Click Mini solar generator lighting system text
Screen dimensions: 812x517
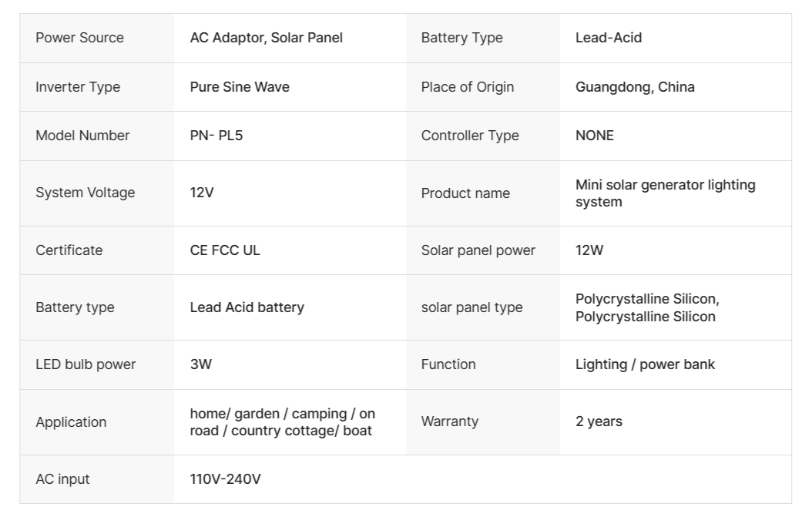[x=665, y=193]
